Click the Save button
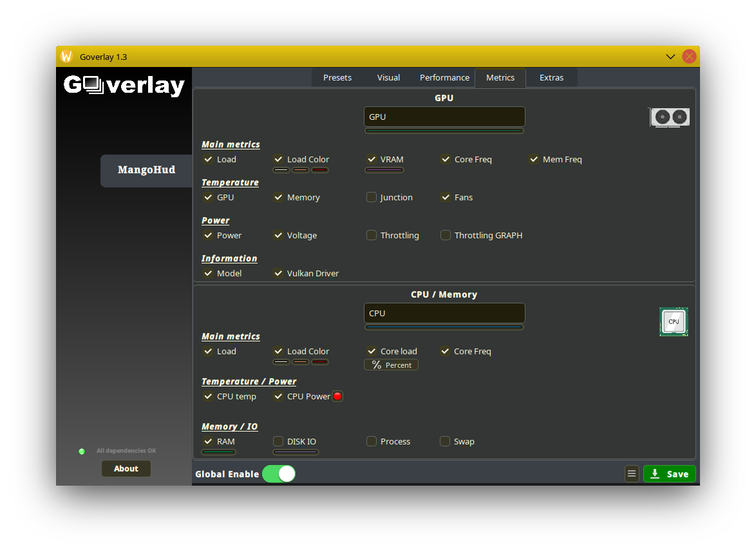756x552 pixels. point(669,474)
